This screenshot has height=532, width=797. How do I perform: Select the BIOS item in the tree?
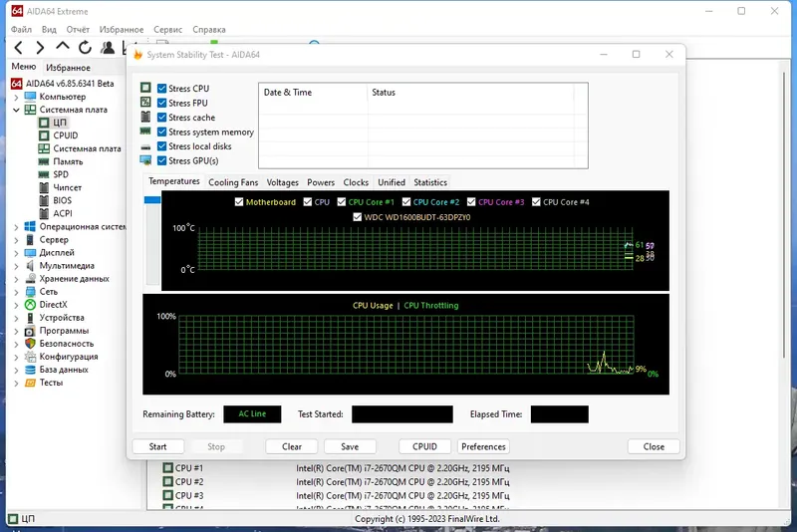click(x=62, y=200)
